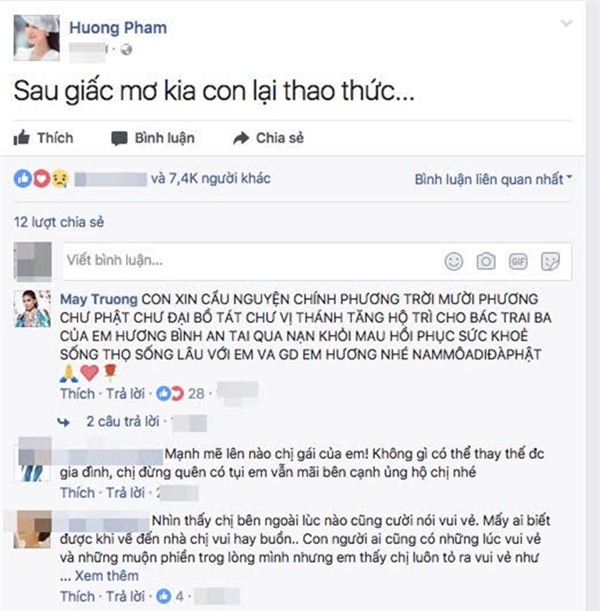Open the emoji picker in the comment box

click(x=454, y=261)
